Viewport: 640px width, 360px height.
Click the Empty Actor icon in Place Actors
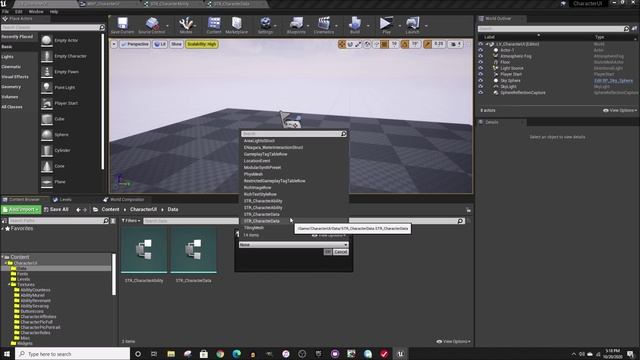tap(47, 40)
